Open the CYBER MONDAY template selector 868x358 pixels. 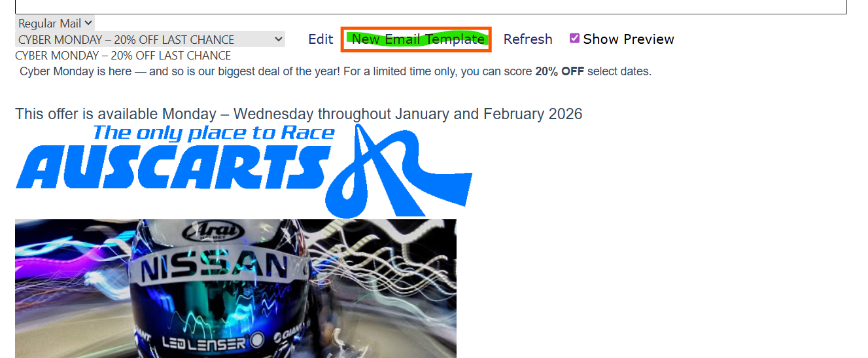click(x=150, y=39)
